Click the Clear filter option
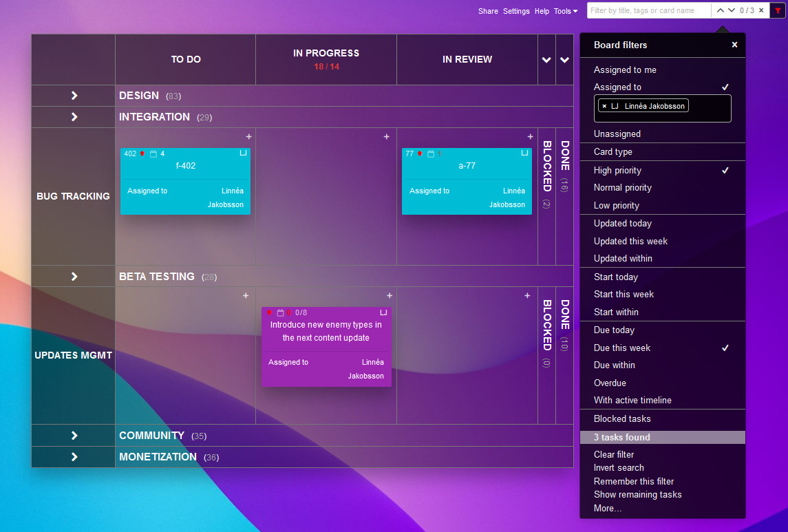The width and height of the screenshot is (788, 532). [613, 454]
